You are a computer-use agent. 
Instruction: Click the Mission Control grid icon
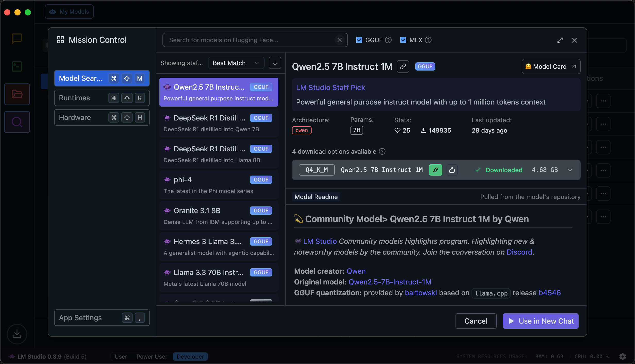pos(61,40)
